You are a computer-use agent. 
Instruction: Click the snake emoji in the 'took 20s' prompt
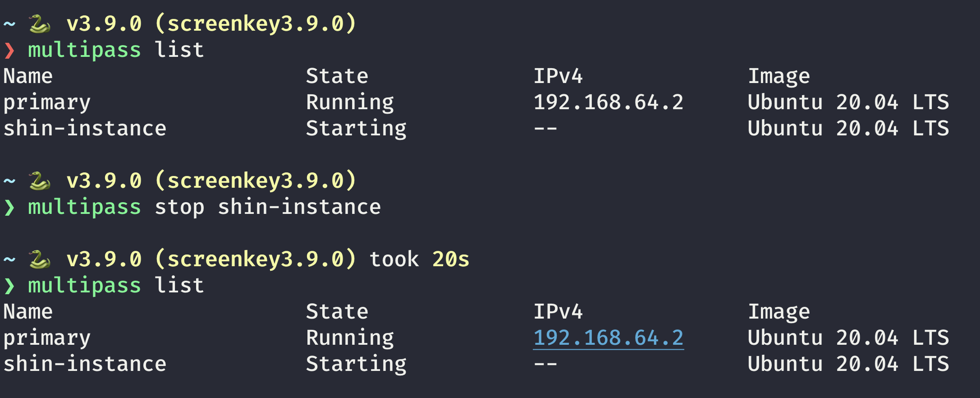click(x=40, y=259)
